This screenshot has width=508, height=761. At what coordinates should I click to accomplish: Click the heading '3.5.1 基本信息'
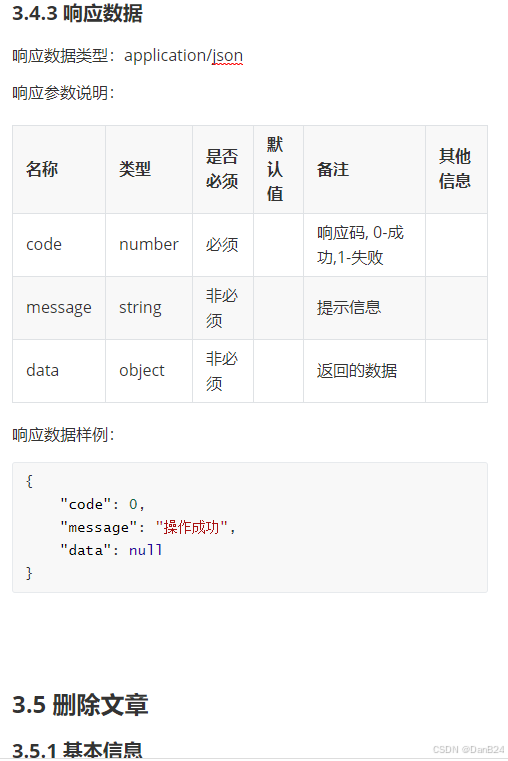tap(77, 750)
